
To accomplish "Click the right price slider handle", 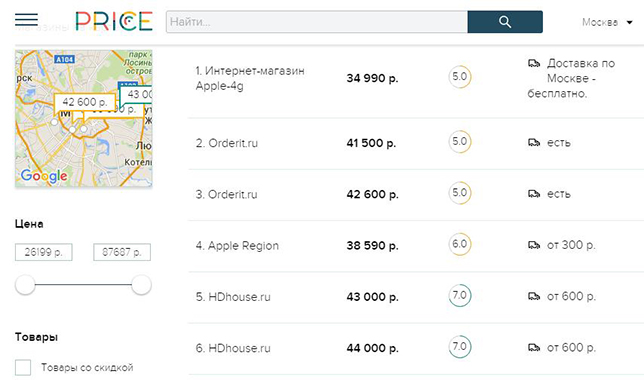I will tap(141, 285).
